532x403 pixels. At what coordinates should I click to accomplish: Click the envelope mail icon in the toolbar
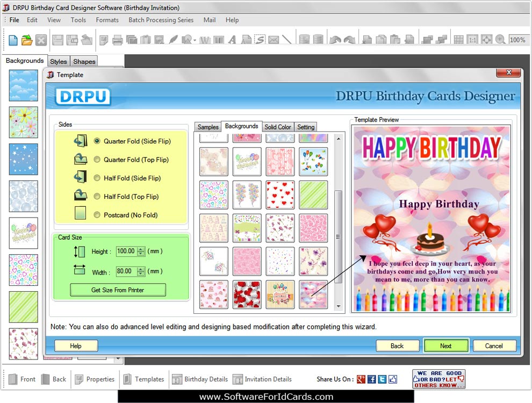[x=274, y=40]
